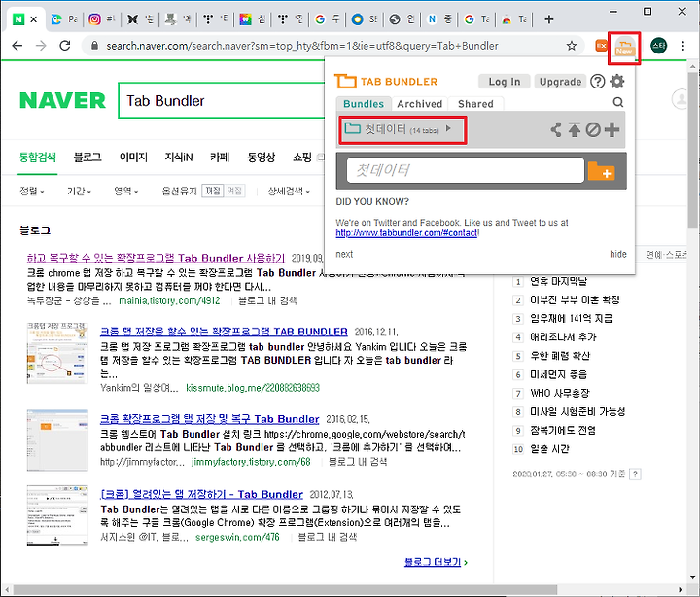Focus the new bundle name field
Screen dimensions: 700x597
pos(465,170)
